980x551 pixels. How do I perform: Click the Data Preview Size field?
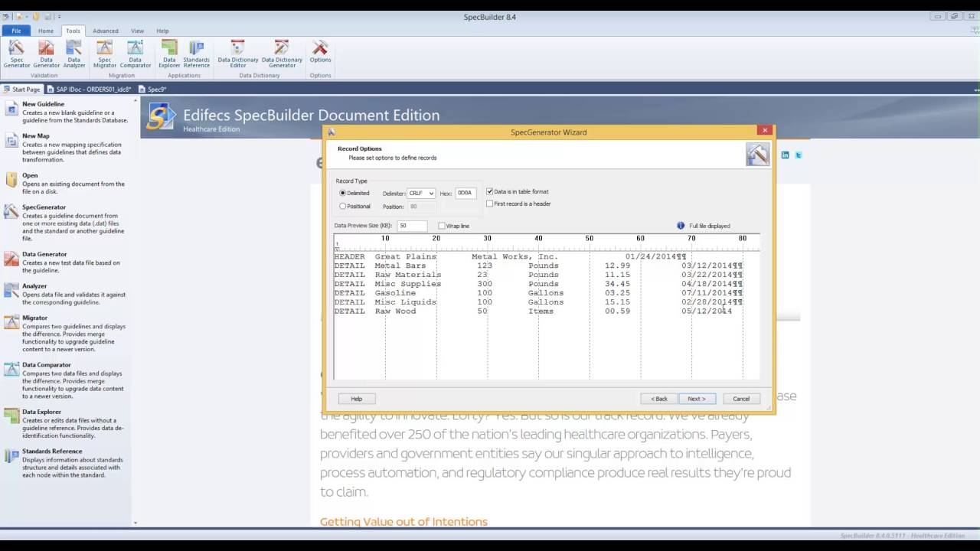[x=412, y=226]
